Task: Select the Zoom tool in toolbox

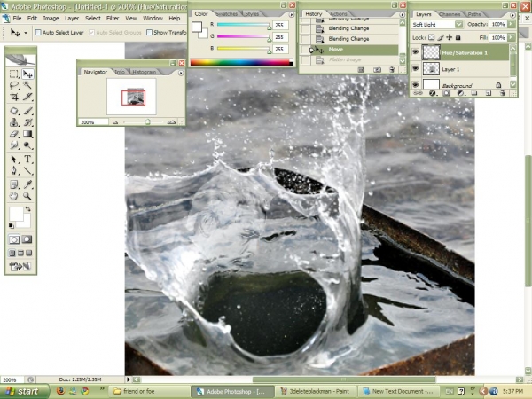Action: click(27, 196)
